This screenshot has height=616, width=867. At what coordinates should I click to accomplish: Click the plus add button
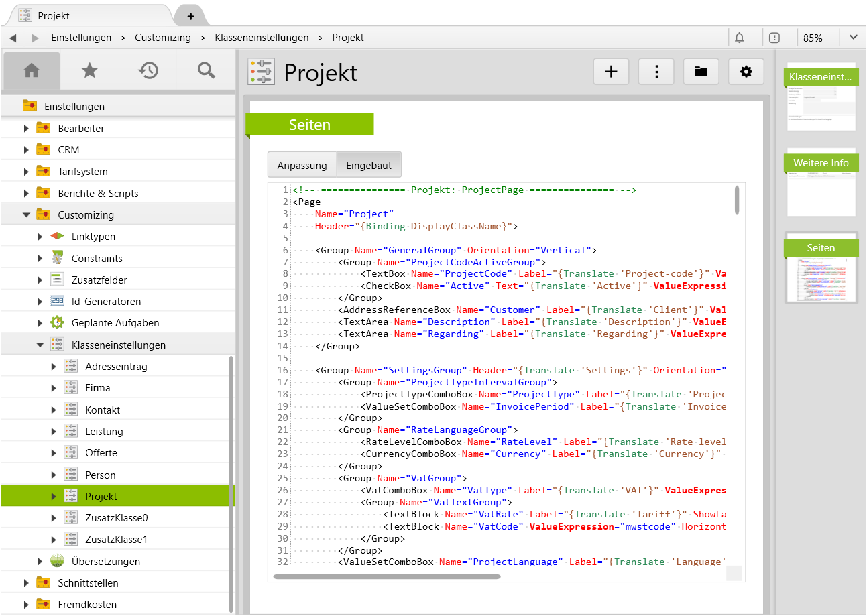611,72
